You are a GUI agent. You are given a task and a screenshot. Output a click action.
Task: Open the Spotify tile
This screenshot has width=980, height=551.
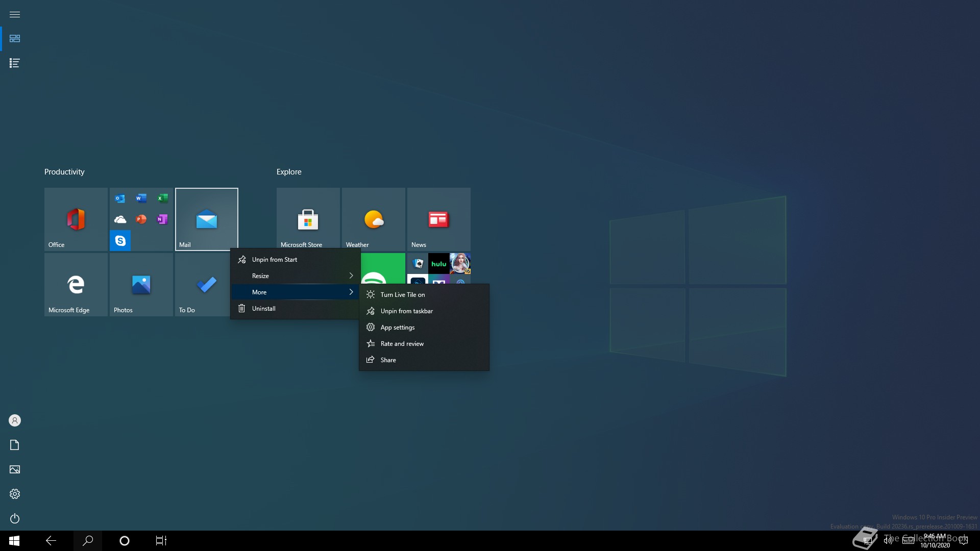[383, 268]
